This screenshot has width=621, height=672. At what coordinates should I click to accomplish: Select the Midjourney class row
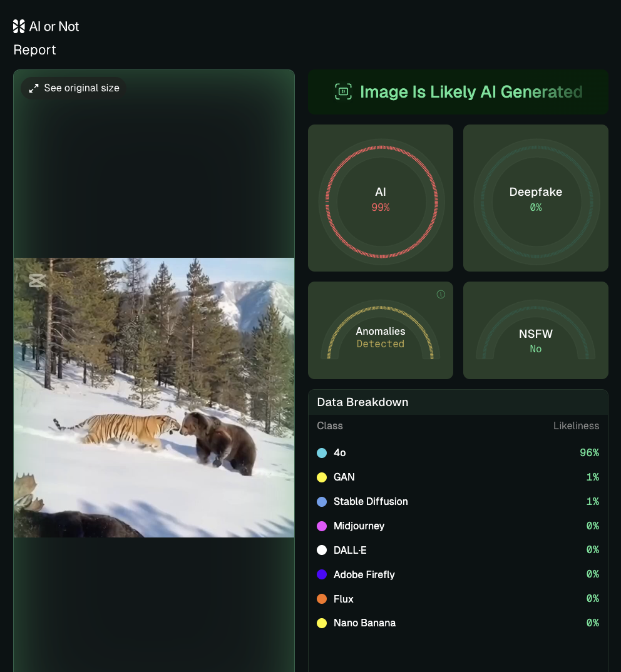click(x=458, y=526)
